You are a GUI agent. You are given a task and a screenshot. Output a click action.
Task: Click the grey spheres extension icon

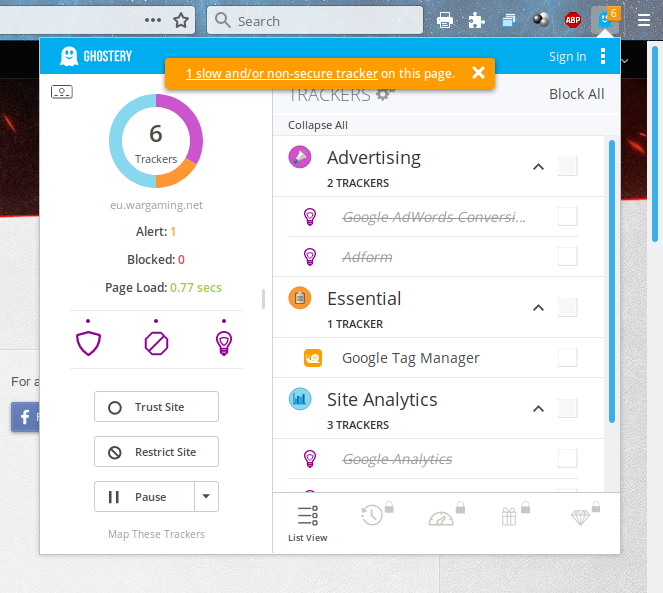541,19
